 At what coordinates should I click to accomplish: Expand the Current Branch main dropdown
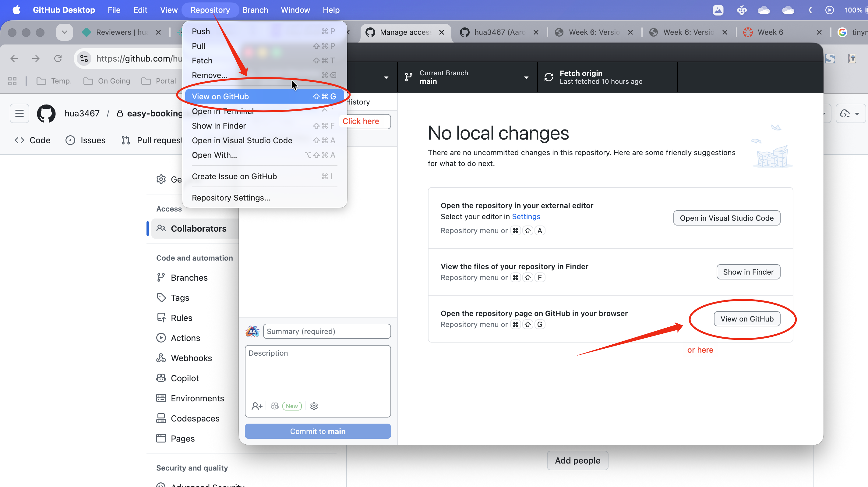467,77
